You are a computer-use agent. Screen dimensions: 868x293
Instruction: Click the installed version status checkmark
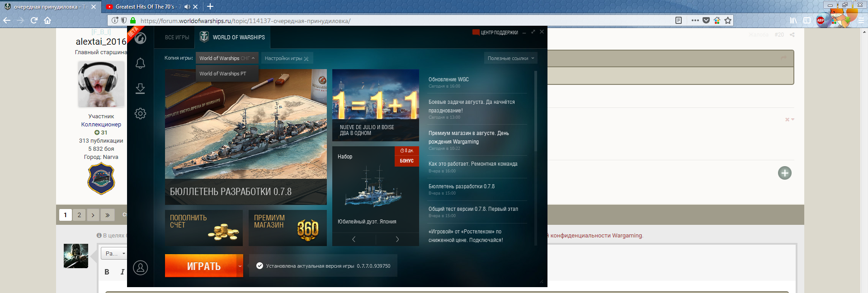[259, 266]
